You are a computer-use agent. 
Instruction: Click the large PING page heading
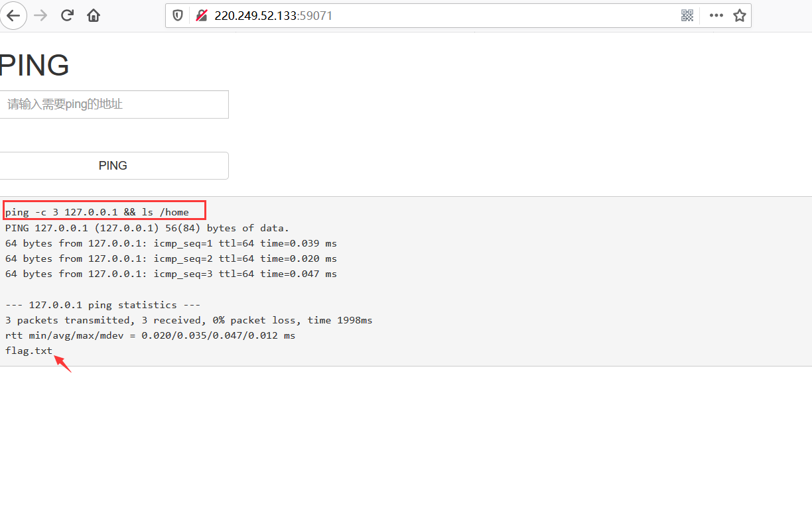34,66
